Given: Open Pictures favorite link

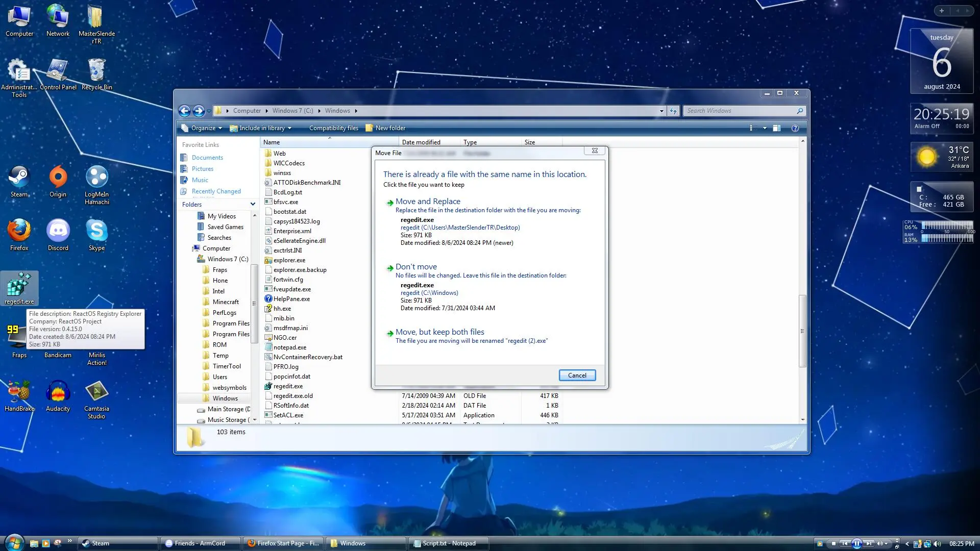Looking at the screenshot, I should (x=203, y=169).
